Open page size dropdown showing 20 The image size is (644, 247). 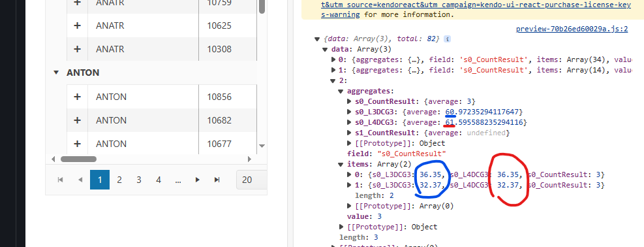[252, 180]
